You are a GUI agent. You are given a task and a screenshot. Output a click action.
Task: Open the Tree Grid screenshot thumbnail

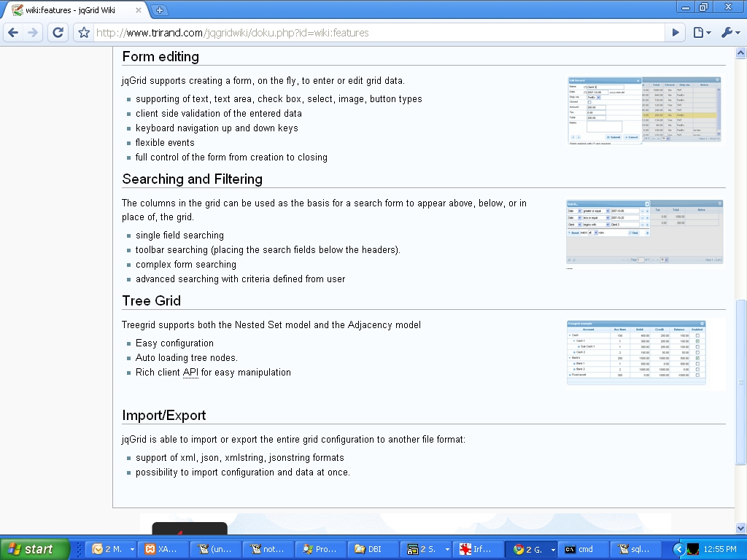(636, 352)
